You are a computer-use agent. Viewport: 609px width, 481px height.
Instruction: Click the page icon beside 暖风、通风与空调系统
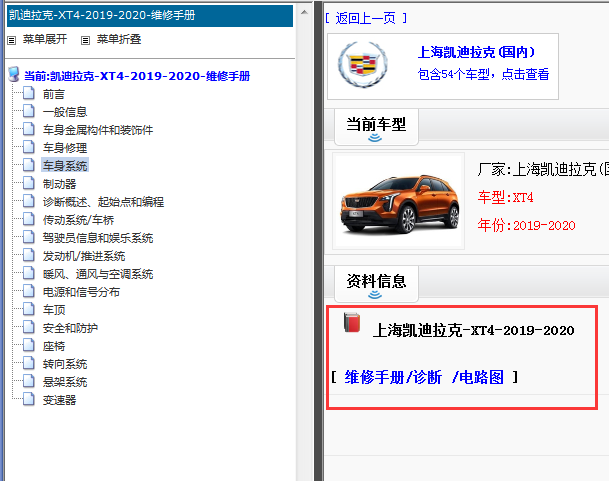(x=29, y=274)
